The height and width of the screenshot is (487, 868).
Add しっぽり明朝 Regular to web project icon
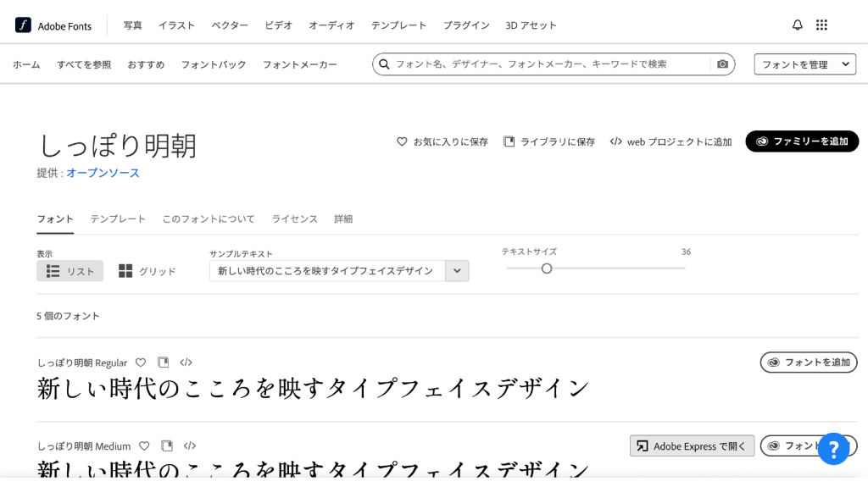[186, 362]
